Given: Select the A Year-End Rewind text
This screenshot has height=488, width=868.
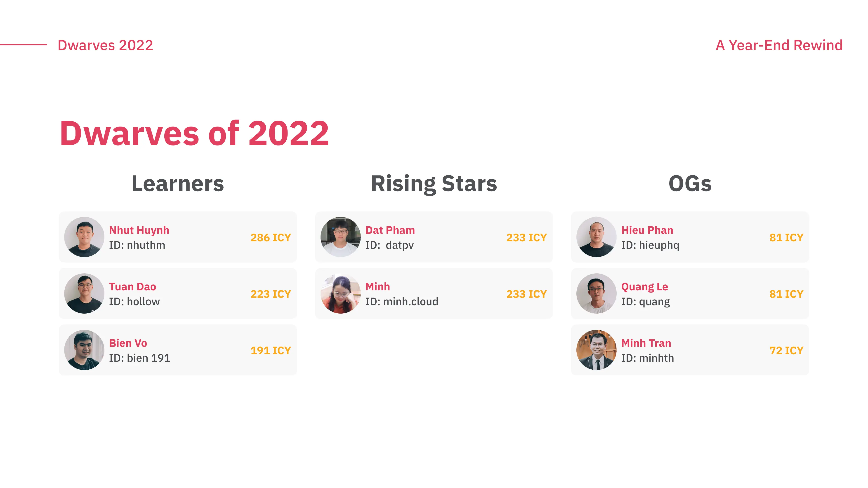Looking at the screenshot, I should (779, 45).
